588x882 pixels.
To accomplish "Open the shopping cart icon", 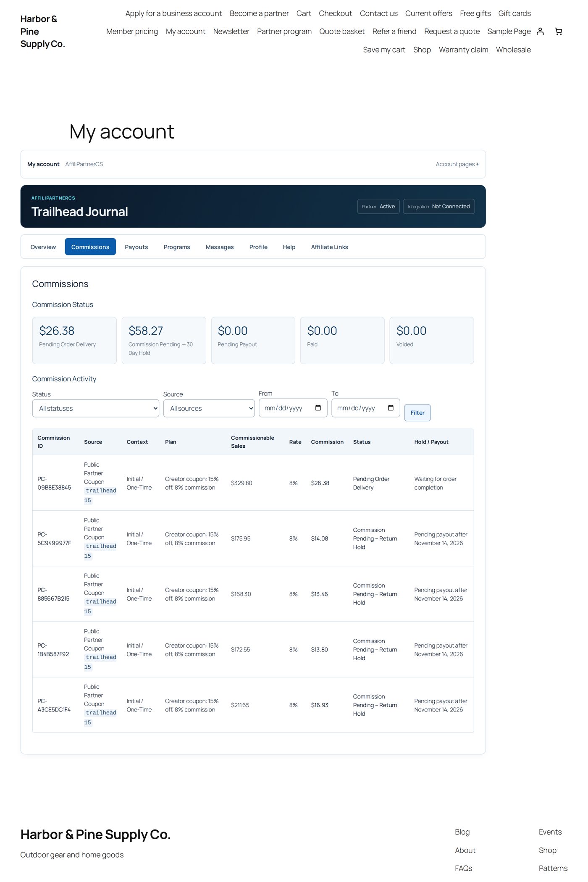I will pos(558,31).
